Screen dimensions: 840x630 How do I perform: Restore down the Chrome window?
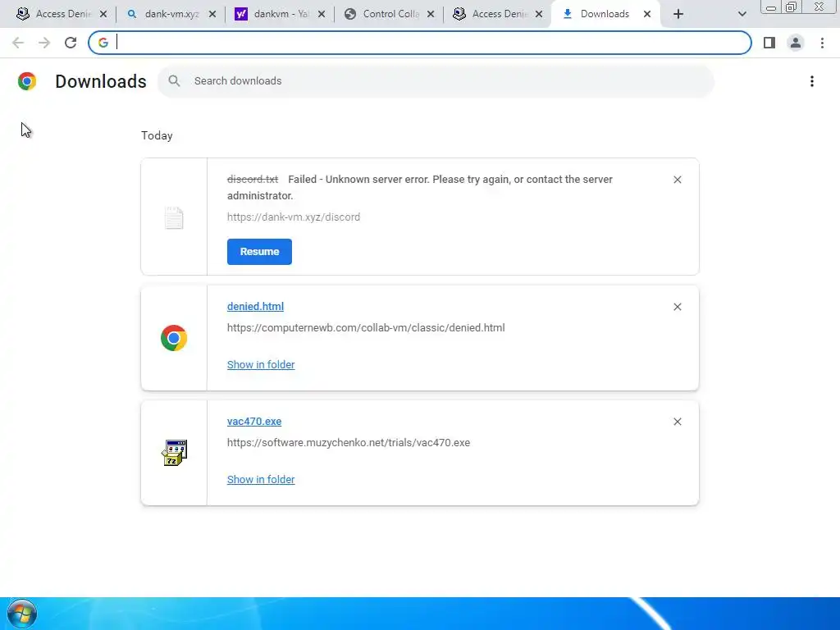[792, 7]
